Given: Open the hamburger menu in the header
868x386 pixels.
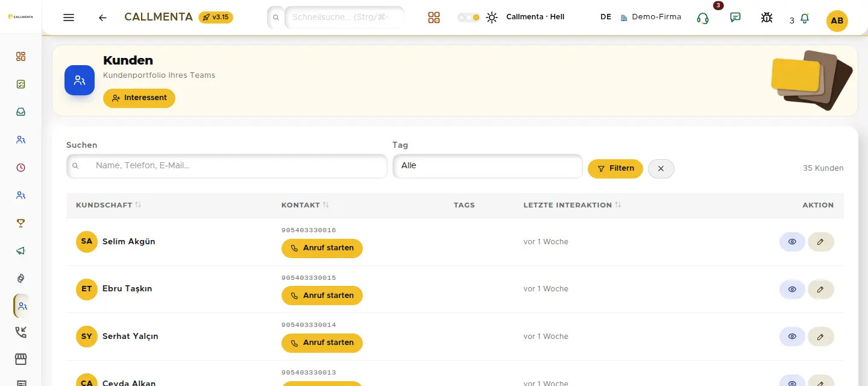Looking at the screenshot, I should pos(69,17).
